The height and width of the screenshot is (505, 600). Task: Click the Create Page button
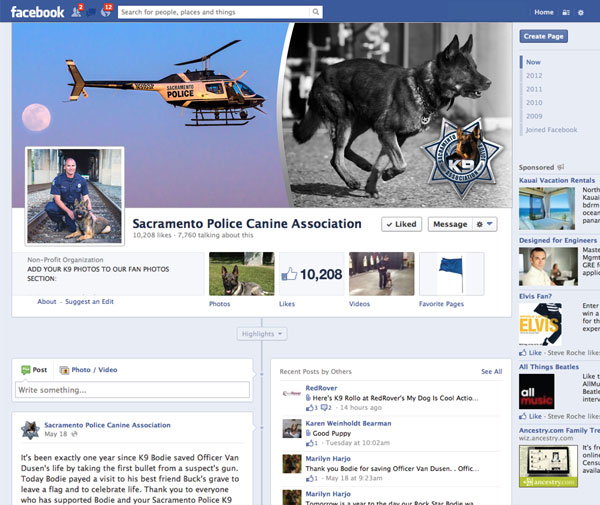pyautogui.click(x=543, y=36)
